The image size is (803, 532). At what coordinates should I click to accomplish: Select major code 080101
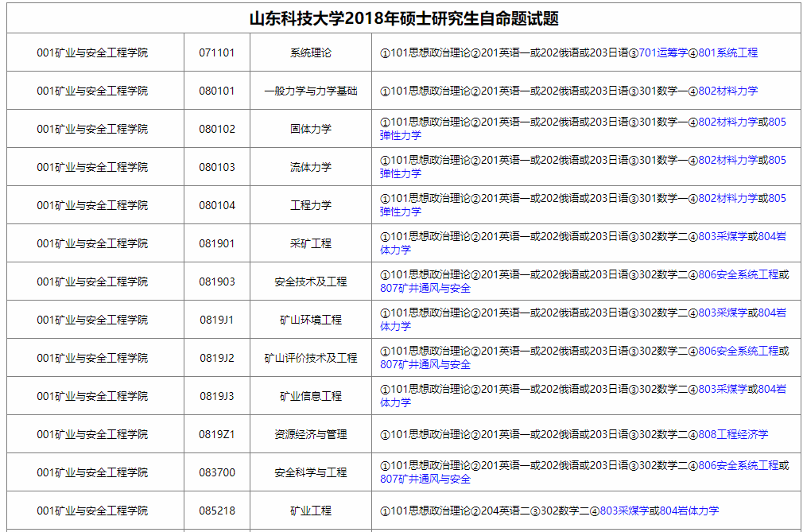(216, 91)
